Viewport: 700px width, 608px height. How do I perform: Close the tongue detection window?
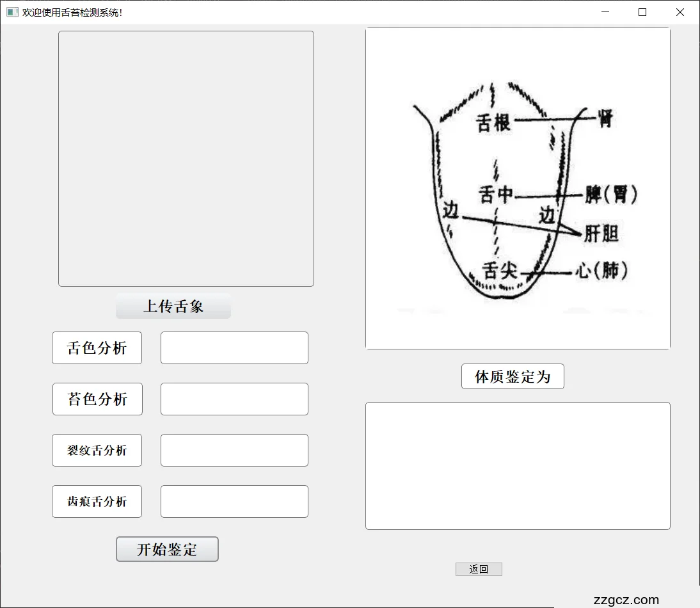pyautogui.click(x=680, y=12)
